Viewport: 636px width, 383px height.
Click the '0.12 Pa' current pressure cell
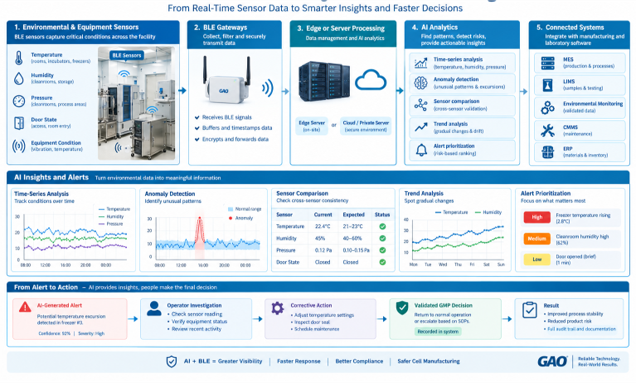[323, 250]
